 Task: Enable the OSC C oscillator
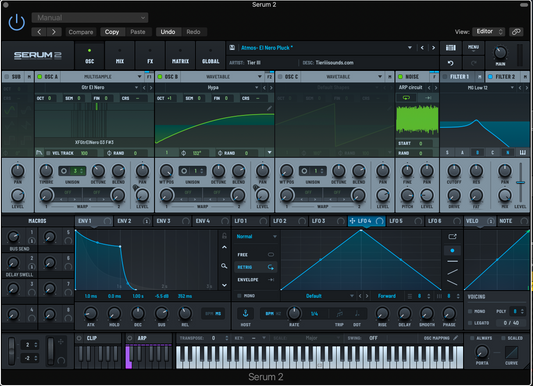click(280, 77)
